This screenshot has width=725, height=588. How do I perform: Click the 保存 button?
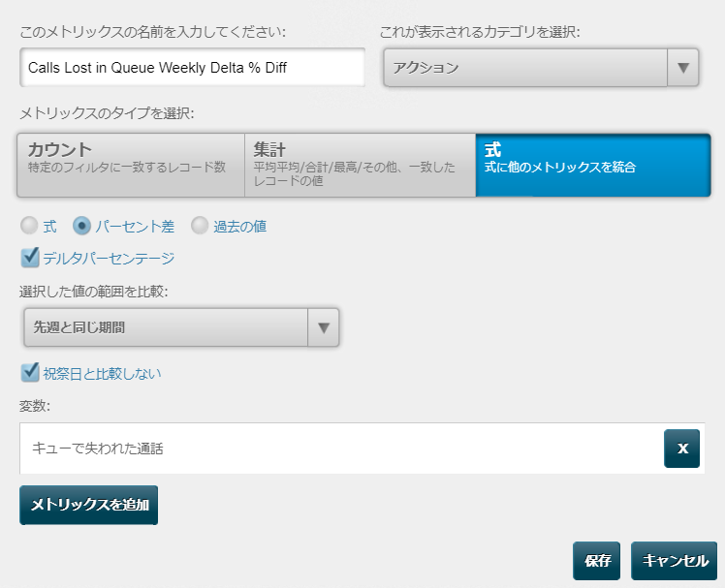[596, 561]
